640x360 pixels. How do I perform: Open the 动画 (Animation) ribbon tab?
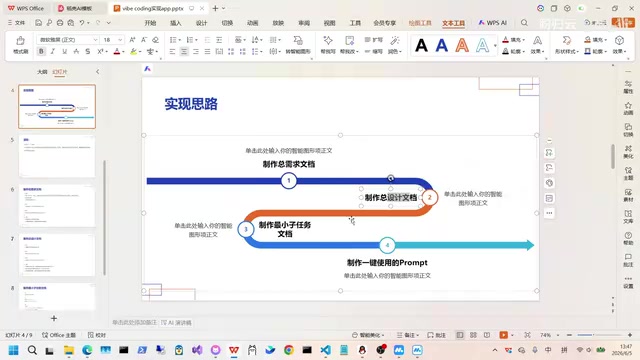coord(253,23)
